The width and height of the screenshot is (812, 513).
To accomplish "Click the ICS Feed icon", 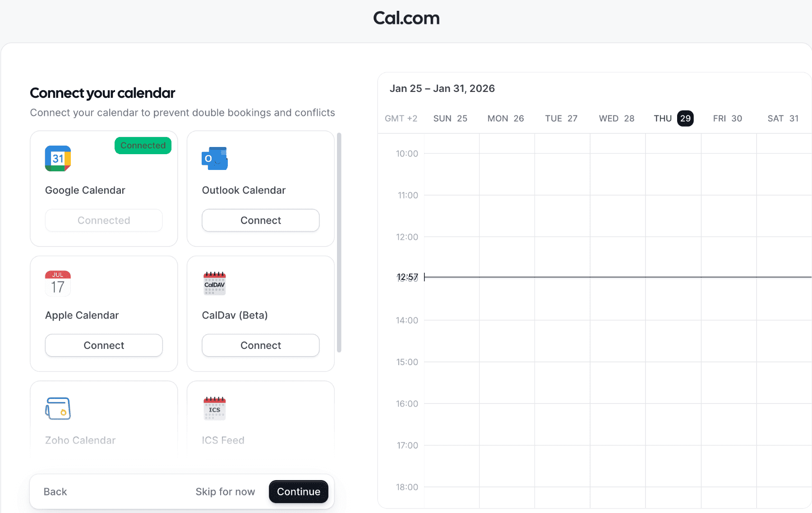I will click(214, 408).
